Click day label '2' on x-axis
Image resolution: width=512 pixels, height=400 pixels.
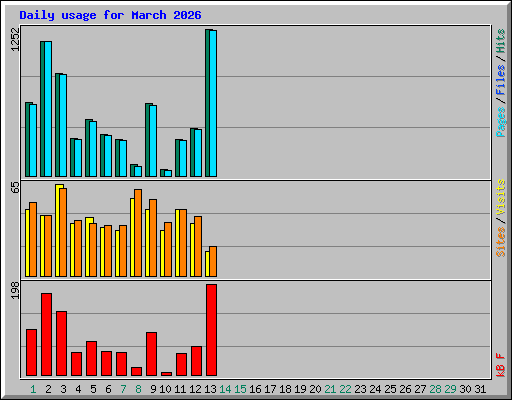coord(48,389)
